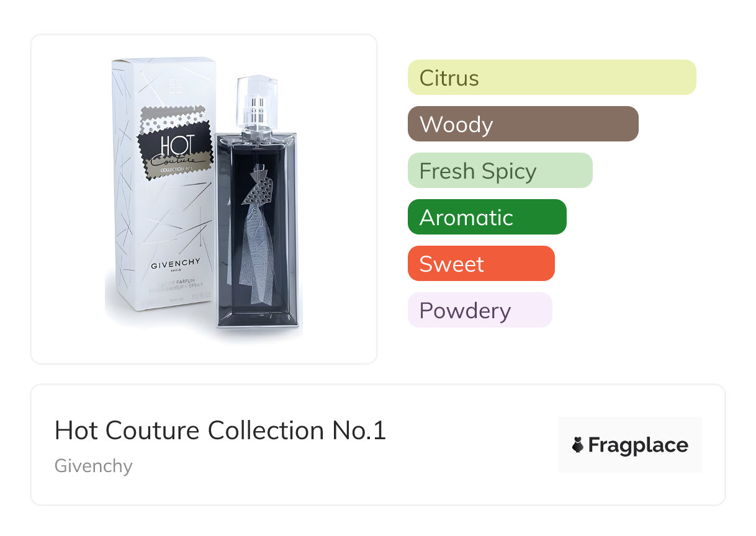
Task: Open the Givenchy brand link below title
Action: 93,465
